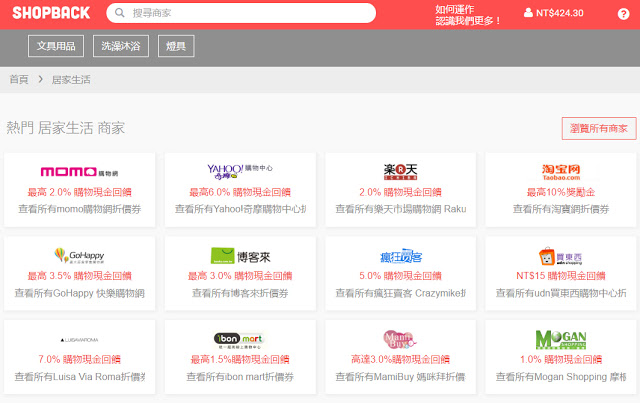Open the help question mark icon
The height and width of the screenshot is (403, 640).
623,13
